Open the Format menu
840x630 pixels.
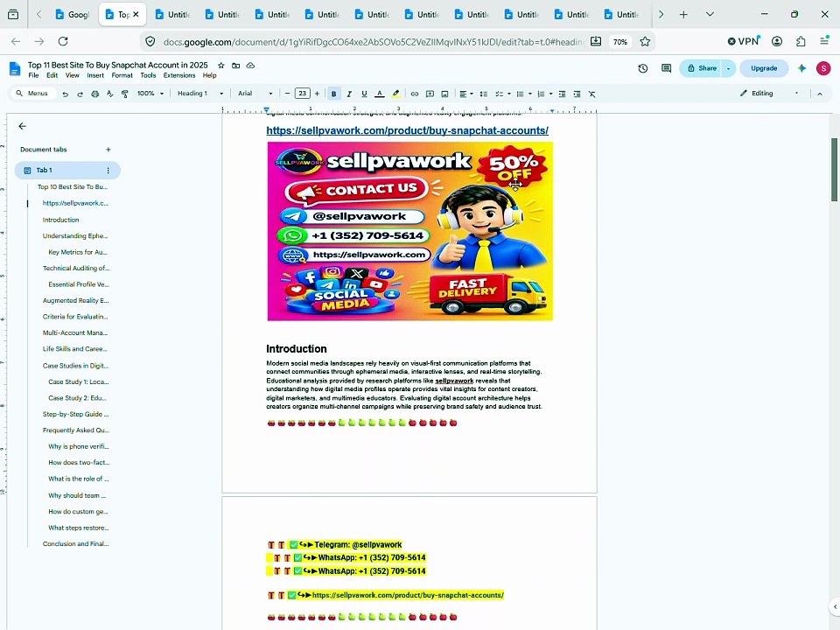[x=122, y=75]
